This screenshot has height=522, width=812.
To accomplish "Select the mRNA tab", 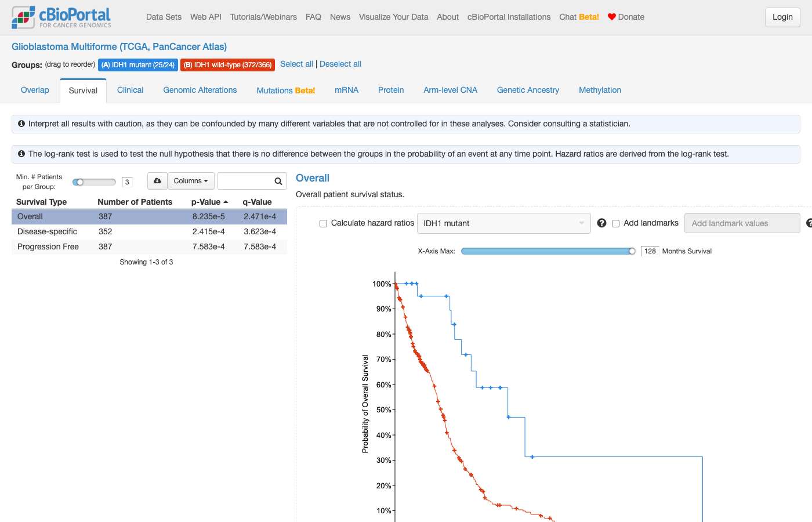I will [x=347, y=90].
